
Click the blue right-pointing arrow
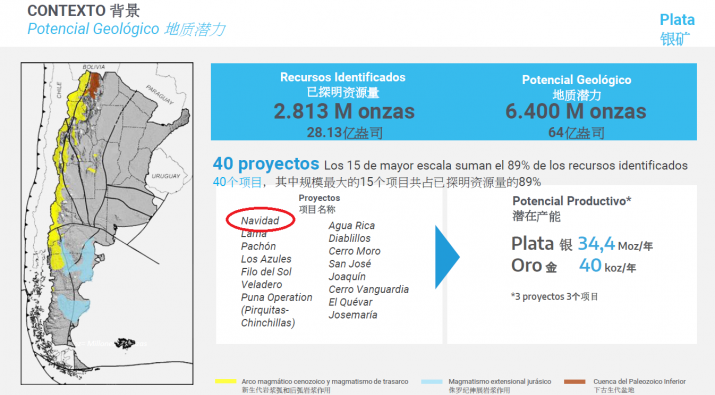pos(447,257)
